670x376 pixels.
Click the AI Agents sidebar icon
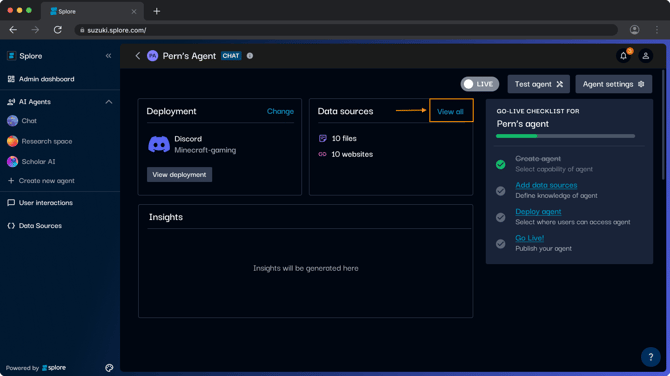(11, 102)
